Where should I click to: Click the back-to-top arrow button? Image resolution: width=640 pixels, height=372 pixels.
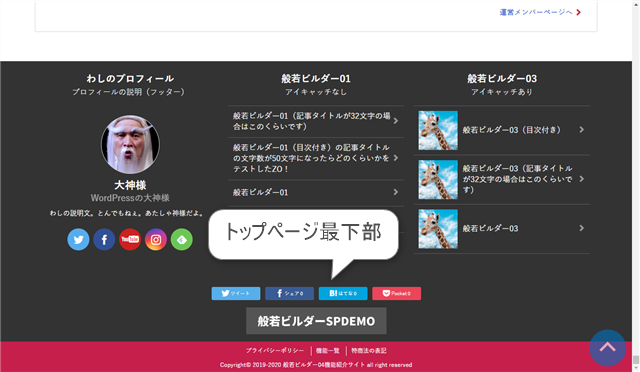coord(607,348)
